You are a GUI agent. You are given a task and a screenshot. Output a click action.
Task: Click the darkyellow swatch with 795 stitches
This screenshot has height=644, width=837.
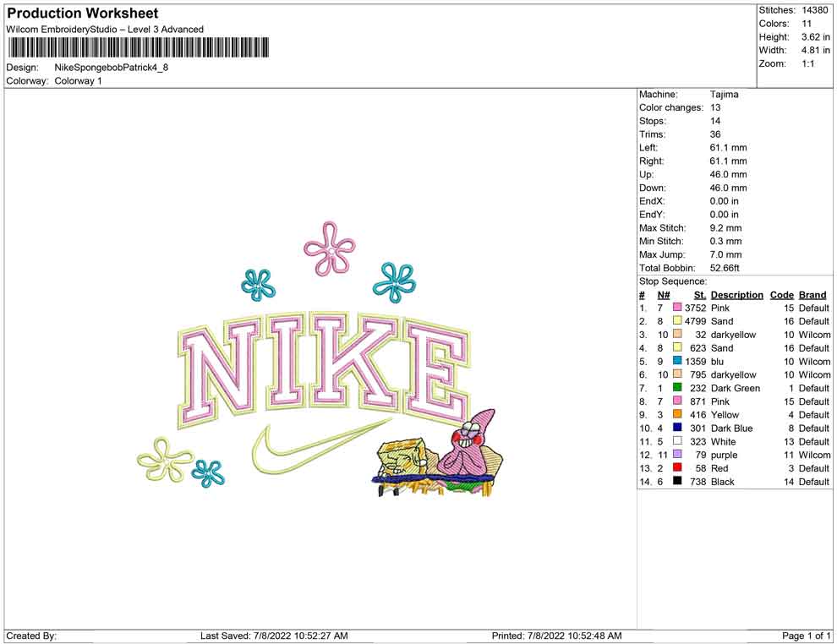[x=677, y=374]
